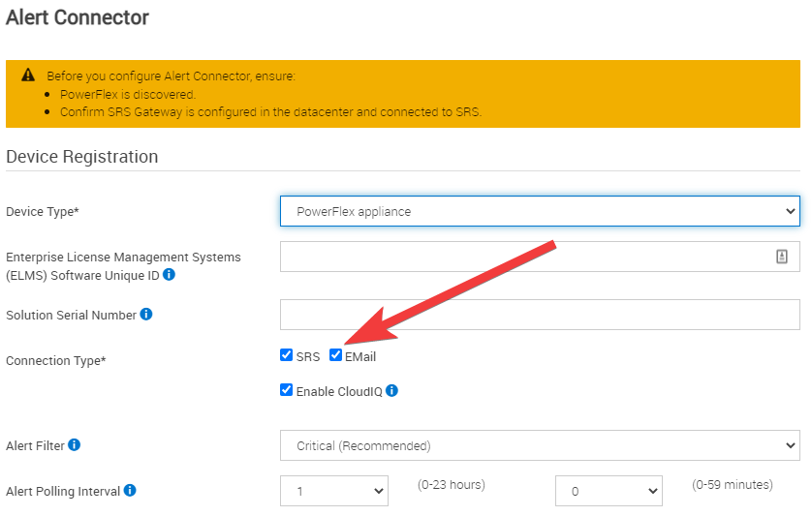The height and width of the screenshot is (516, 812).
Task: Open the Alert Polling Interval info icon
Action: point(130,490)
